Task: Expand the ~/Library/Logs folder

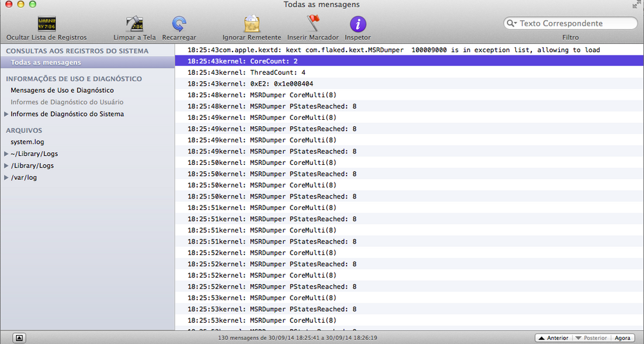Action: click(6, 153)
